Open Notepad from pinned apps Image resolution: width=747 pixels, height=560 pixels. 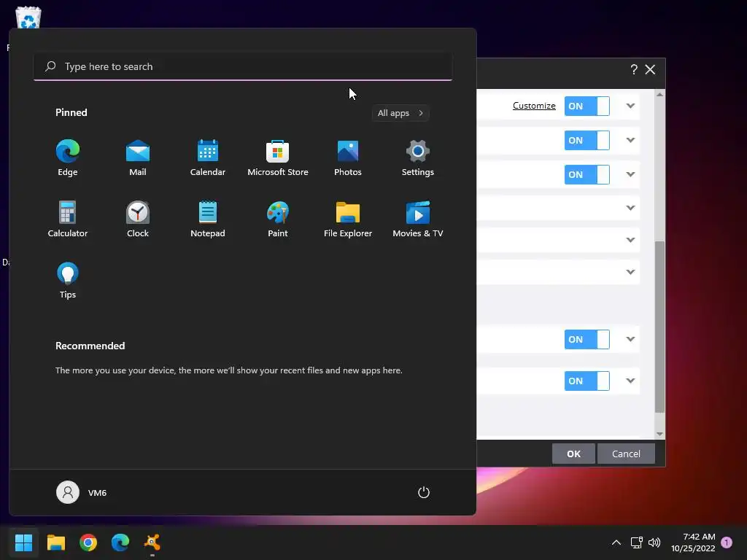pos(208,219)
